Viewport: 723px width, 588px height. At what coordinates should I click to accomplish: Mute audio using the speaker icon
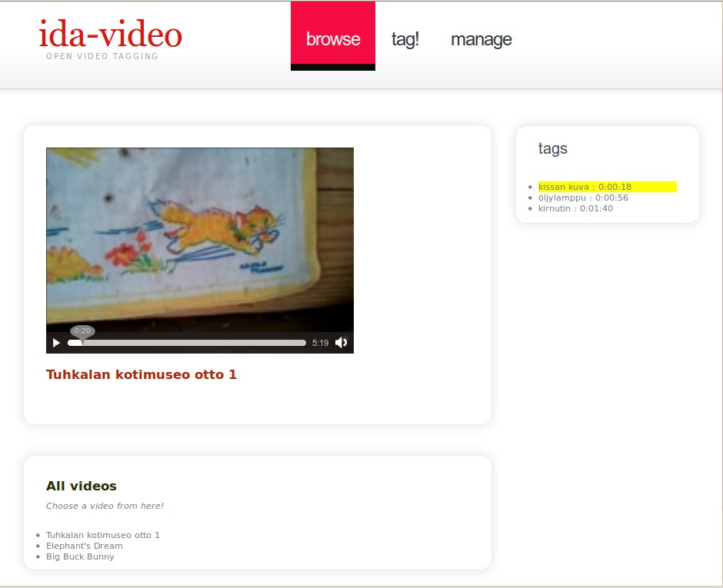(x=342, y=343)
